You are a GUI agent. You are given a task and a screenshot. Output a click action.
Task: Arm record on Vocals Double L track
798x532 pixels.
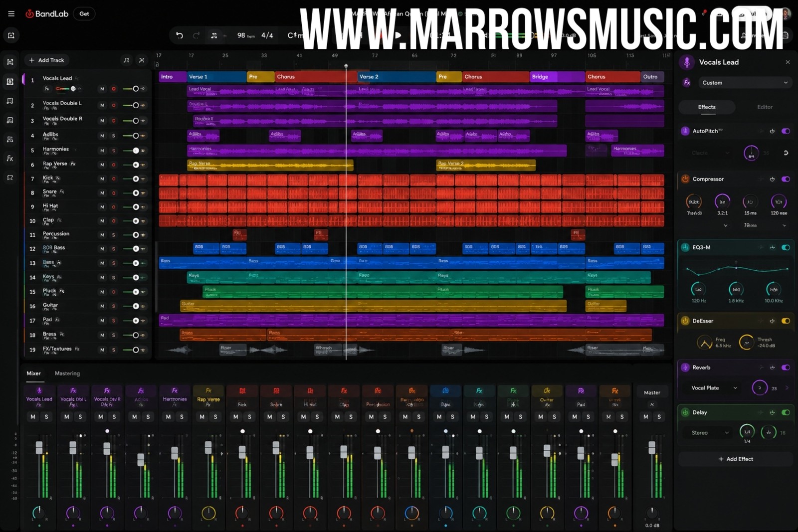[114, 105]
